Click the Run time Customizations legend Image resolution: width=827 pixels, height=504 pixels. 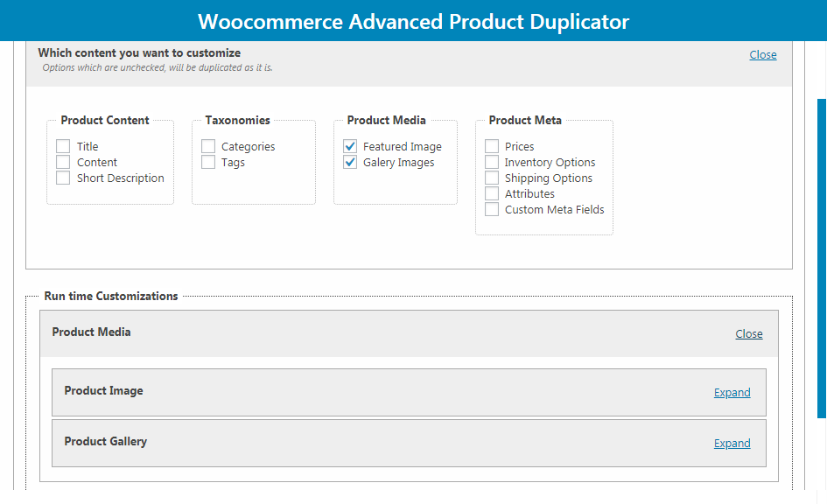[x=111, y=297]
